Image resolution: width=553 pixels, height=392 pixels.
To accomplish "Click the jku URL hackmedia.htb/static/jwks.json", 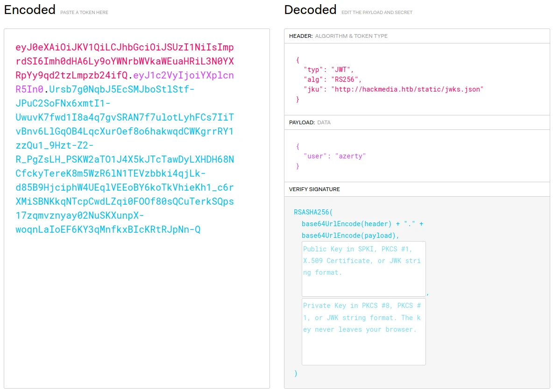I will [x=407, y=89].
